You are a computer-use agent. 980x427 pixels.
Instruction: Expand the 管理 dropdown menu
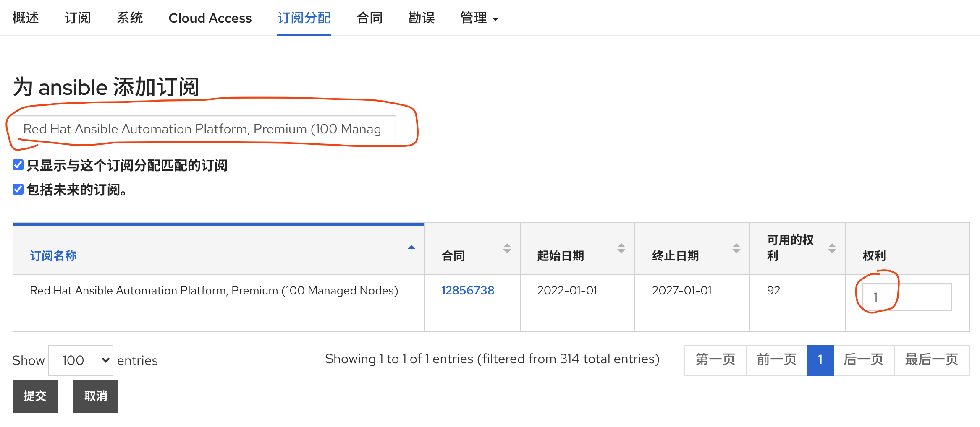point(479,18)
